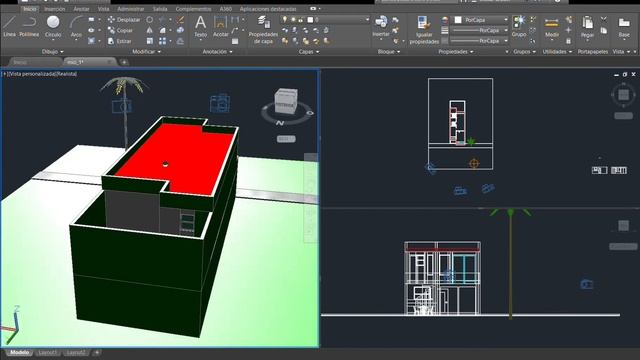Image resolution: width=640 pixels, height=360 pixels.
Task: Select the Modelo tab
Action: (x=19, y=353)
